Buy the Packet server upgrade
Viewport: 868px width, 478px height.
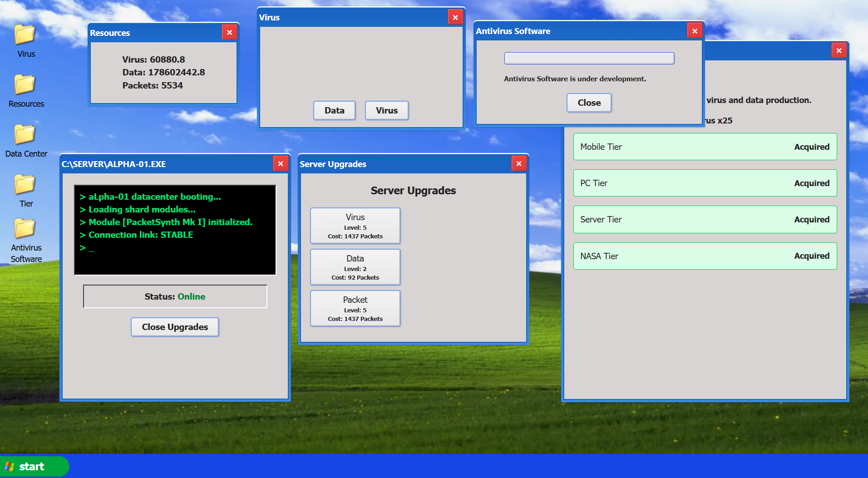click(x=355, y=308)
